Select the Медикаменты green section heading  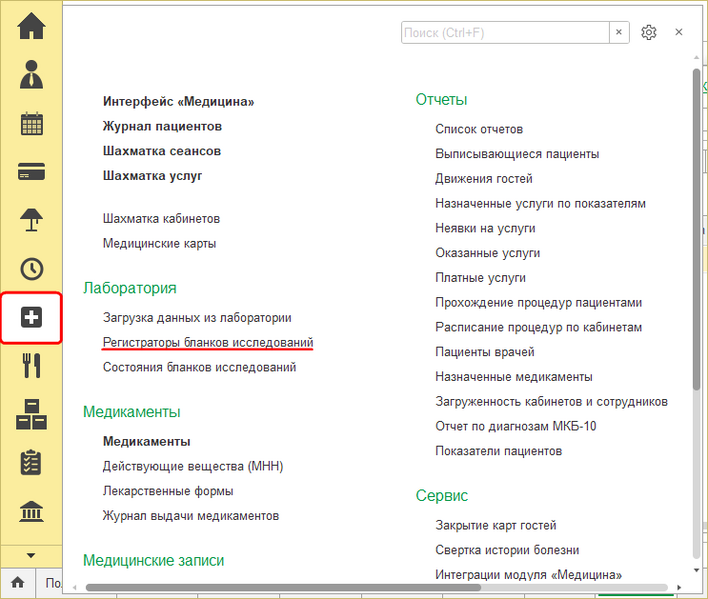tap(131, 412)
